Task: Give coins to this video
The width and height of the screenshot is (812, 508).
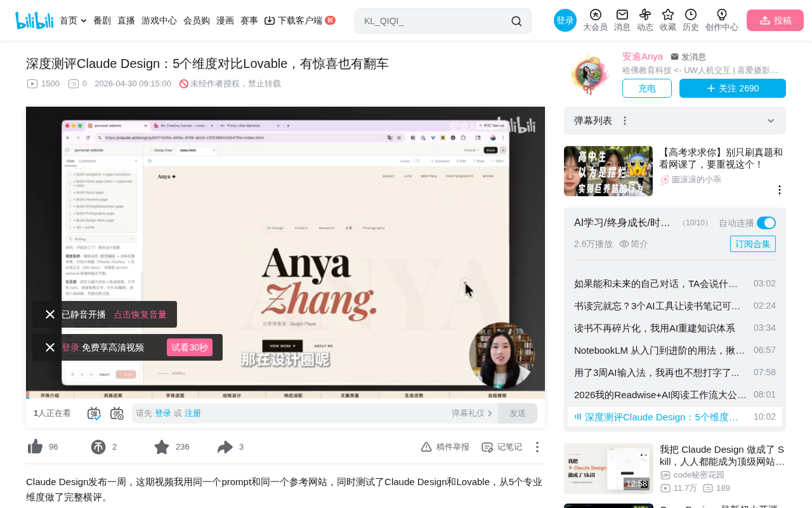Action: coord(98,447)
